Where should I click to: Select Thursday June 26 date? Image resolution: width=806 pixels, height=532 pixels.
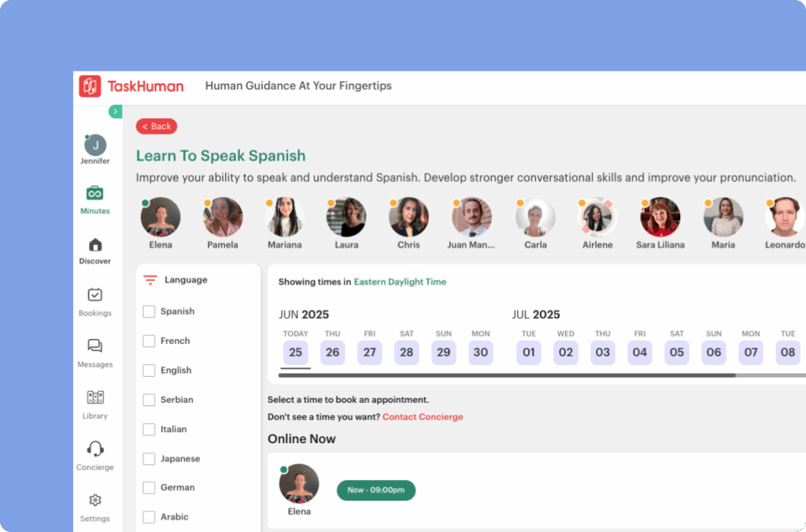pos(332,353)
